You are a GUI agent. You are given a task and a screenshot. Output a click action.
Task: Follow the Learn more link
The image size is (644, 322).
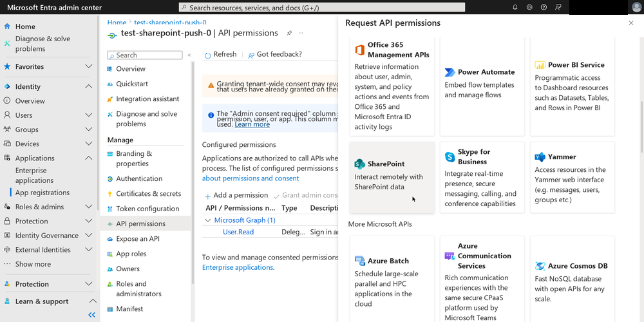pyautogui.click(x=252, y=124)
